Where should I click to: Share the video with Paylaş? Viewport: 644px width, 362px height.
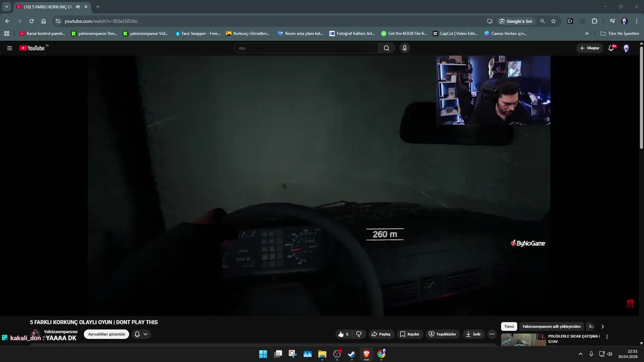click(381, 334)
